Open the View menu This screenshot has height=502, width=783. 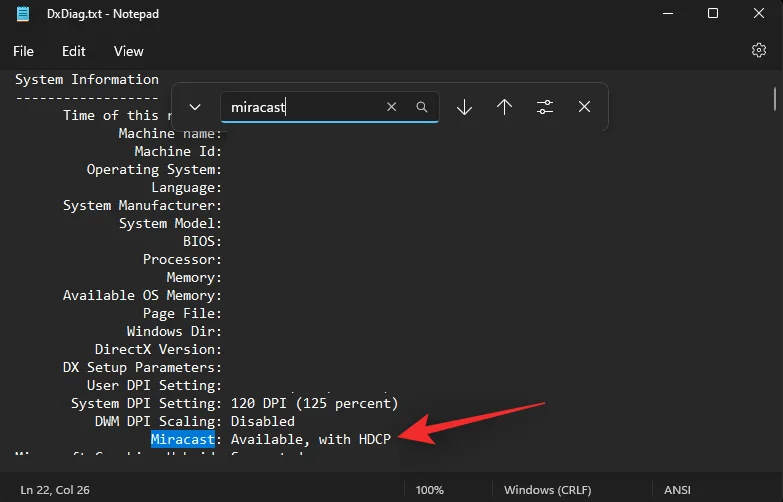click(128, 51)
